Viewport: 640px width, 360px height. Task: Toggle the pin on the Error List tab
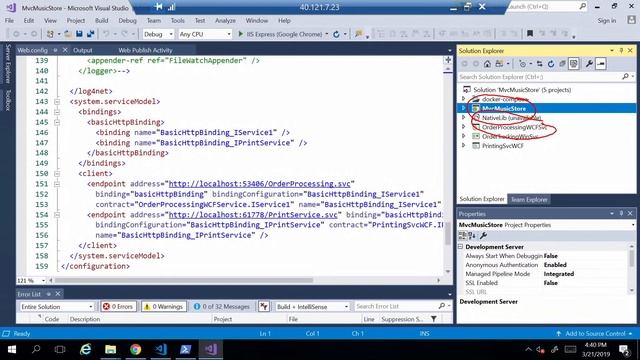pyautogui.click(x=49, y=293)
